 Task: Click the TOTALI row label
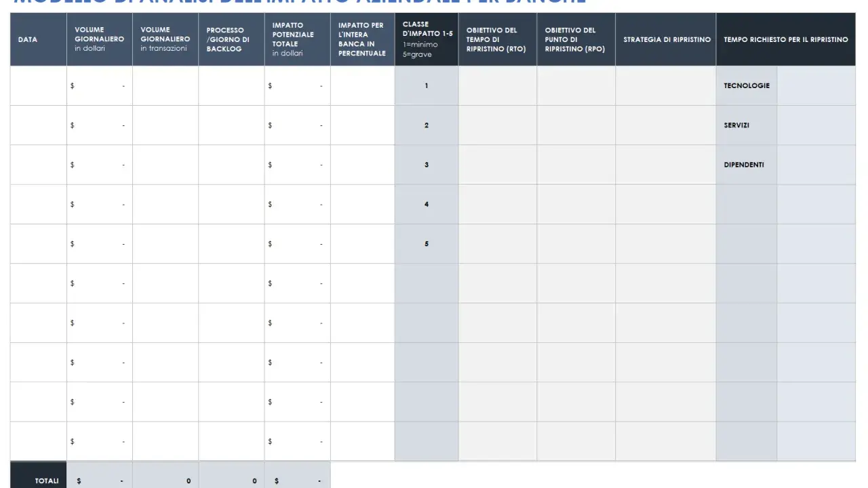pyautogui.click(x=39, y=476)
